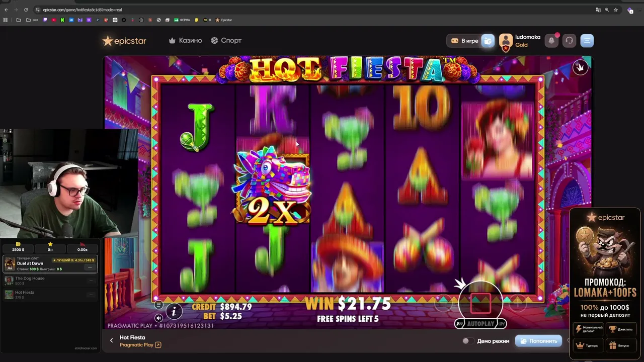Viewport: 644px width, 362px height.
Task: Click the minus button on Duel at Dawn row
Action: (x=90, y=267)
